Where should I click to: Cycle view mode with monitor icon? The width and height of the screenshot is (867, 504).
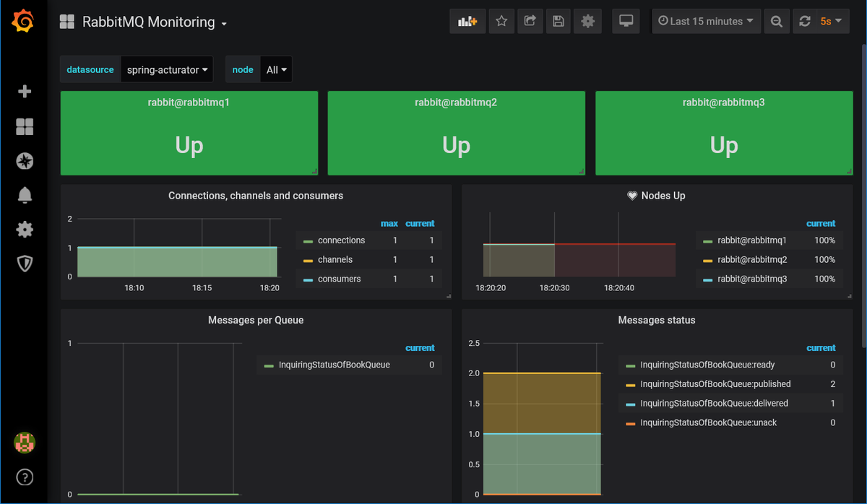click(x=626, y=22)
